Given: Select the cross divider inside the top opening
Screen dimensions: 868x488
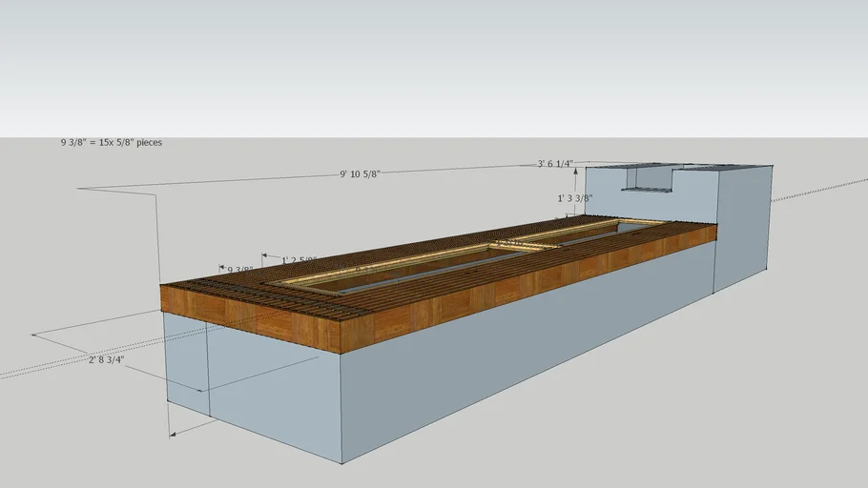Looking at the screenshot, I should pos(523,245).
